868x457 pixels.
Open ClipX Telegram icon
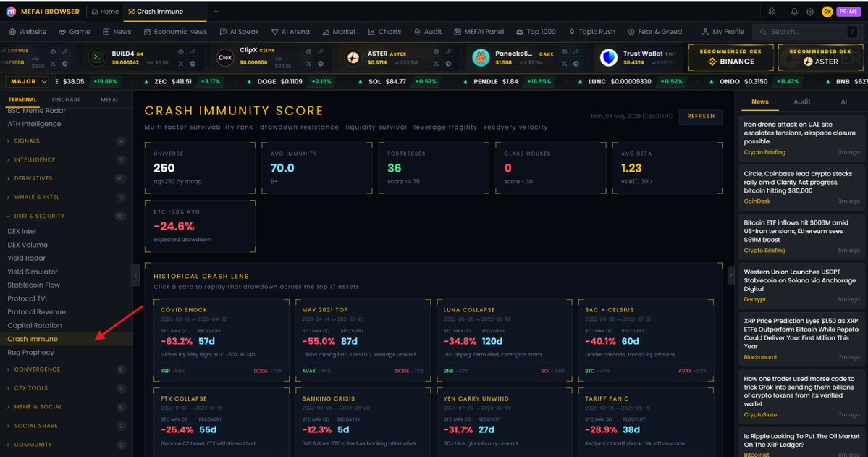320,64
